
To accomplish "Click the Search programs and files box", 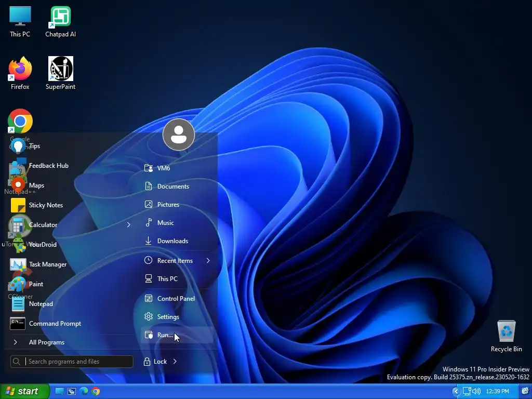I will [72, 362].
